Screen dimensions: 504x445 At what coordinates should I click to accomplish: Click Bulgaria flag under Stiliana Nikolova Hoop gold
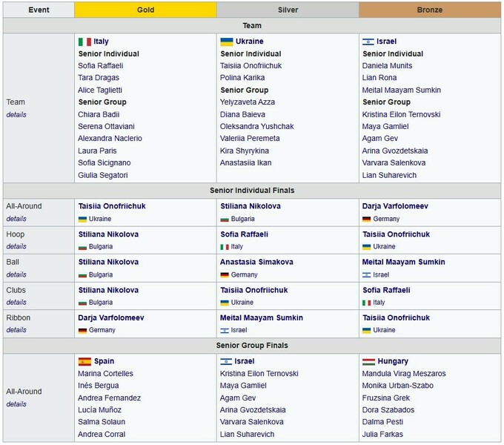[x=82, y=246]
